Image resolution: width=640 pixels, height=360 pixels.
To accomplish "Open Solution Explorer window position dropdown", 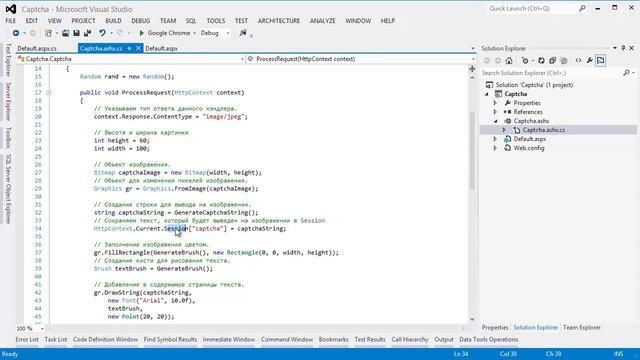I will 615,48.
